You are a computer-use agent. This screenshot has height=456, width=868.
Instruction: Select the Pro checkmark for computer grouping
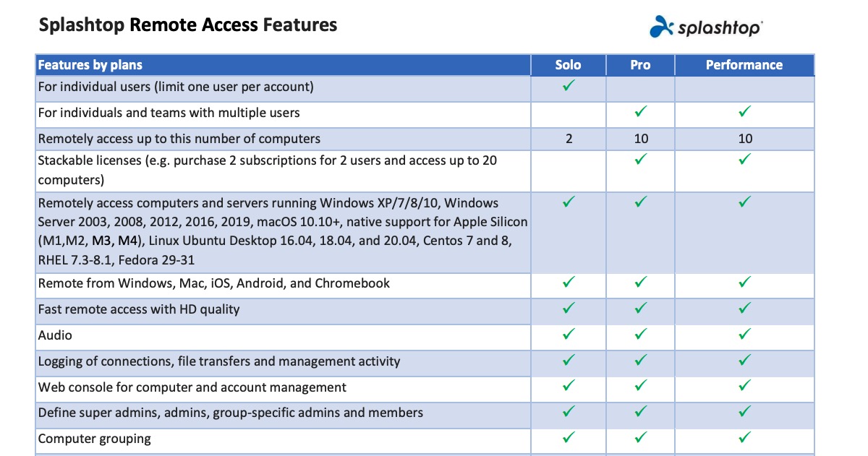639,437
